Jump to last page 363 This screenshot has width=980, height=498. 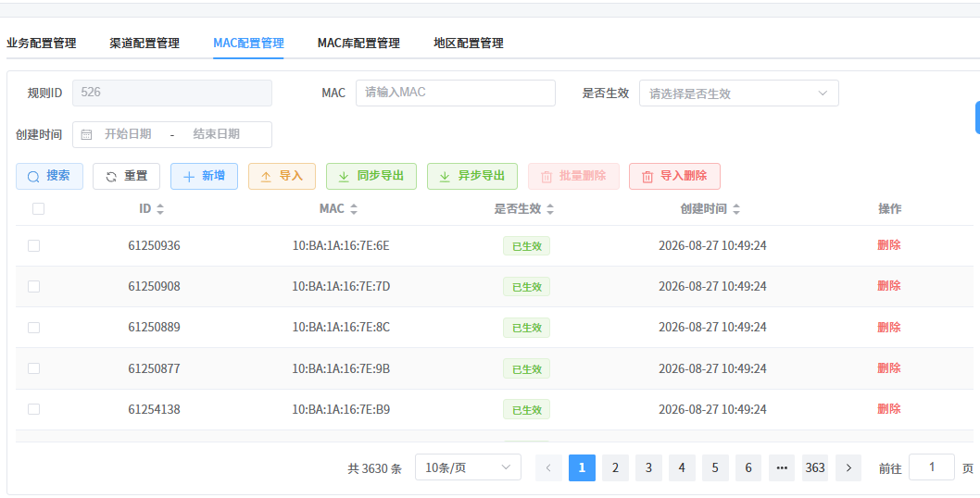[815, 468]
